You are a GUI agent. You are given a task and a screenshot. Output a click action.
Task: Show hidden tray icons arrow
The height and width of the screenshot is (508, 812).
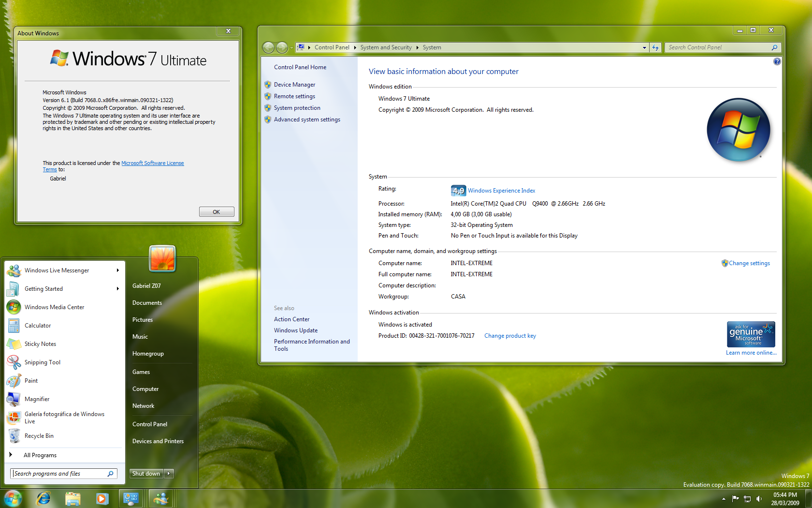tap(724, 499)
